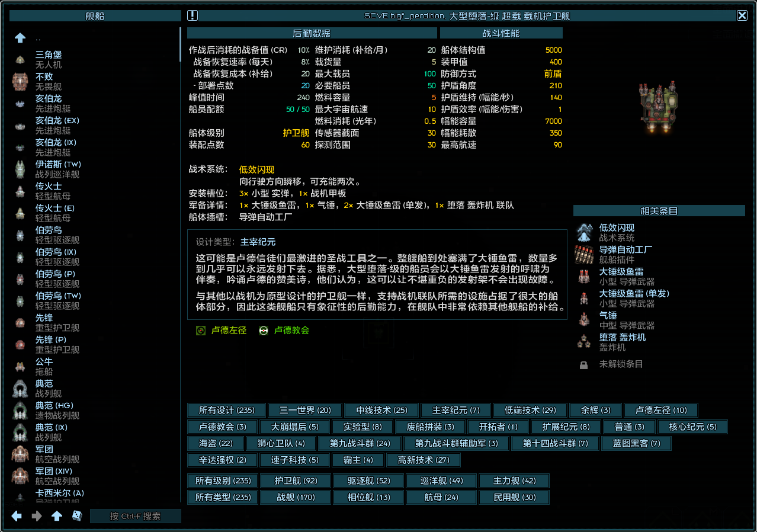The width and height of the screenshot is (757, 532).
Task: Click the 卢德左径 faction icon
Action: pos(201,331)
